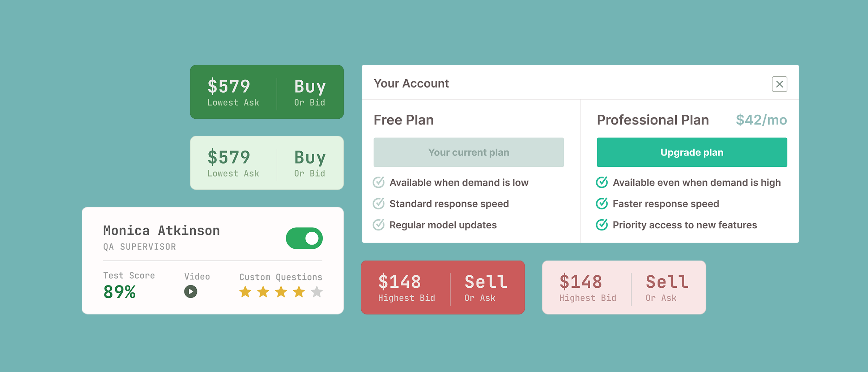Select the fifth grey star under Custom Questions
Screen dimensions: 868x372
point(316,291)
